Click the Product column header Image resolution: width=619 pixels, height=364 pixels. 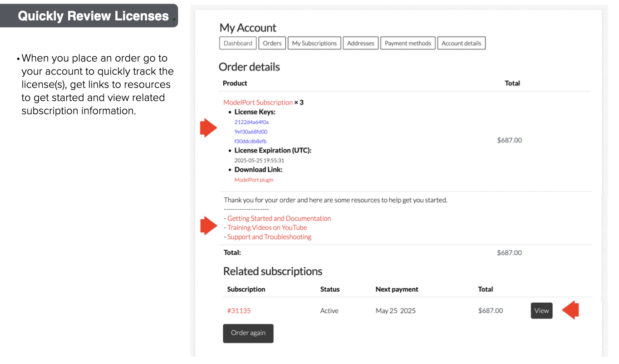click(235, 83)
